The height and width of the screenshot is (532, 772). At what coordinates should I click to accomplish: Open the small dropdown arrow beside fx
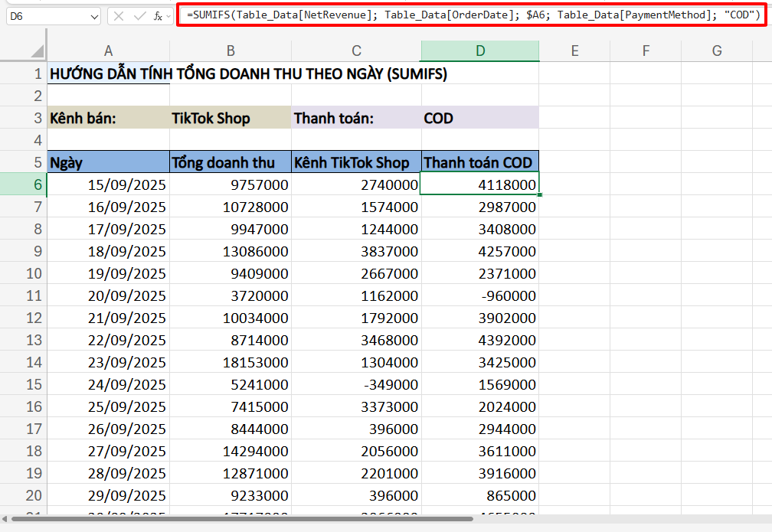(168, 16)
